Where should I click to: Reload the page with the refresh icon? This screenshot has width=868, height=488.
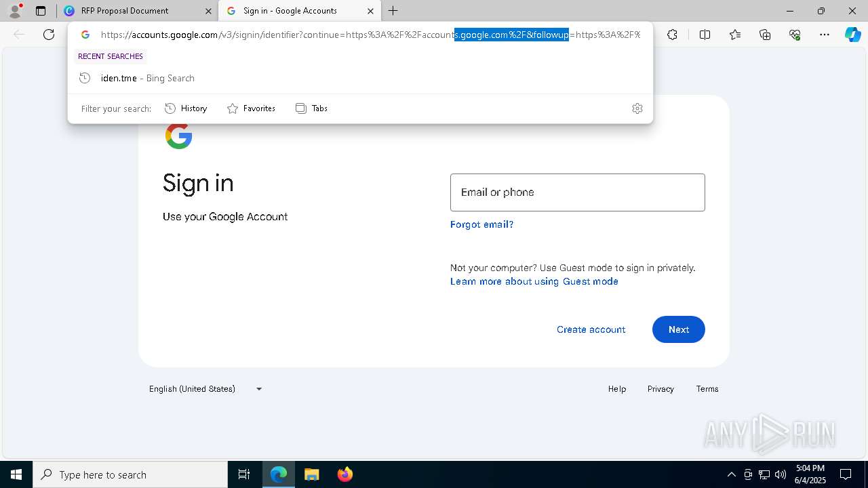tap(49, 35)
